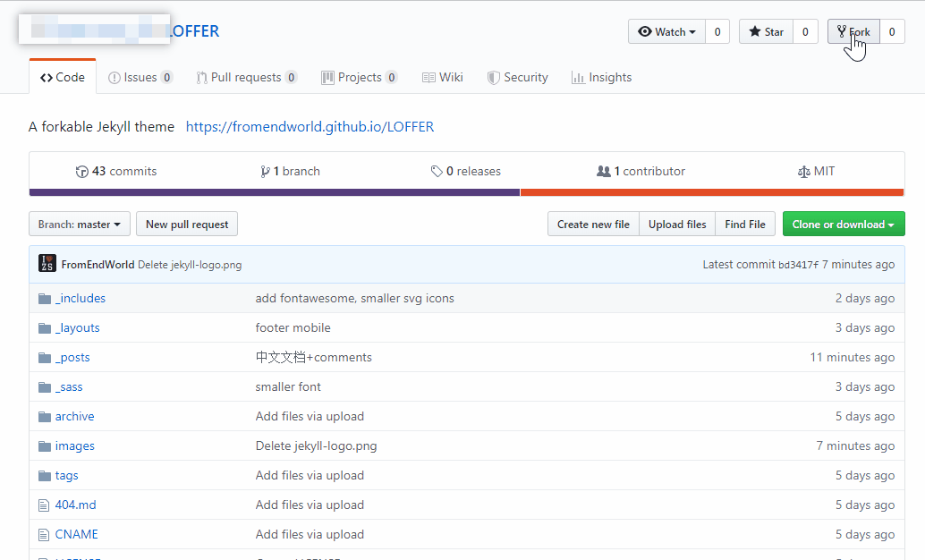Open the Issues tab
This screenshot has width=925, height=560.
[140, 77]
